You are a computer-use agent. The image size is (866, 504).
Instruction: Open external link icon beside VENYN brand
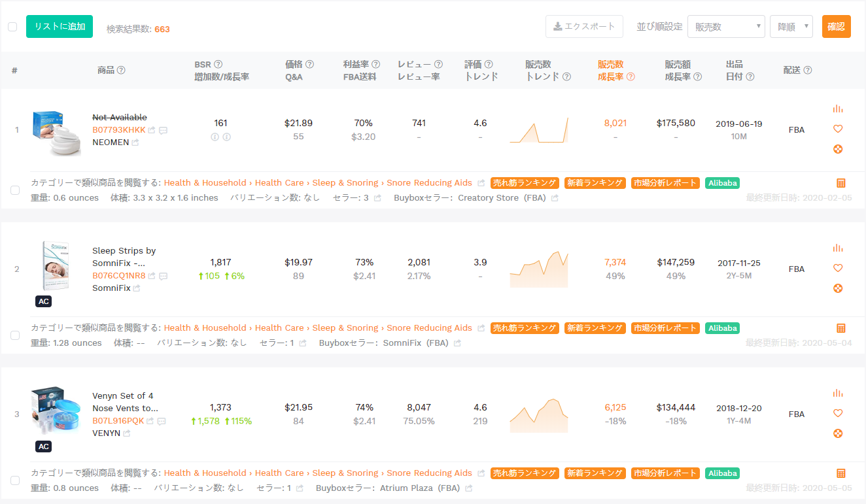[x=127, y=433]
